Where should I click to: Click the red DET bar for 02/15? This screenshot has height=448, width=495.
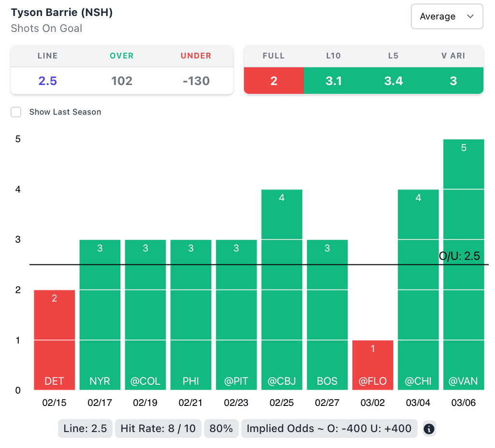coord(54,340)
